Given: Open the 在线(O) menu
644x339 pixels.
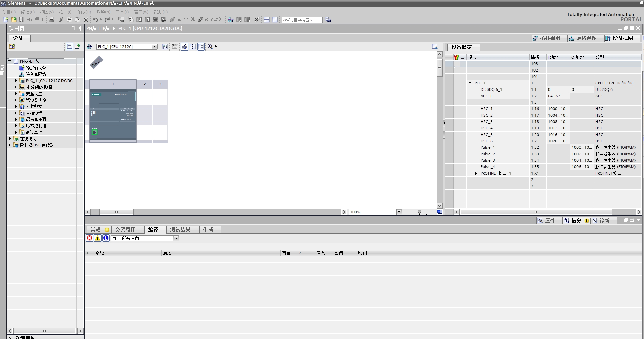Looking at the screenshot, I should [84, 12].
